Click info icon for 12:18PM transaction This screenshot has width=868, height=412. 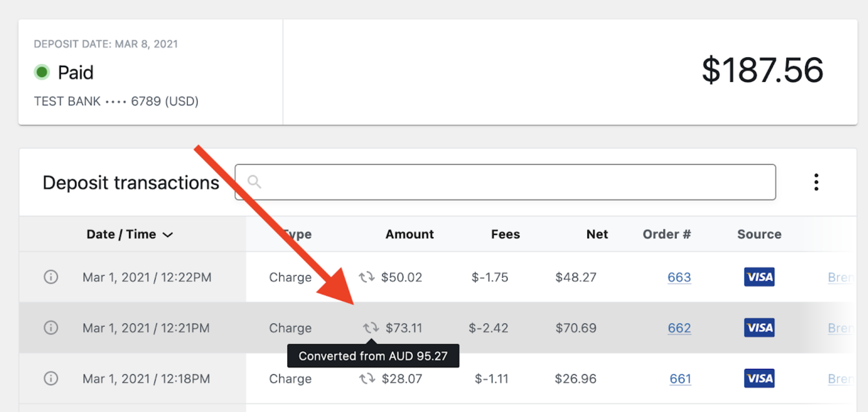coord(51,378)
